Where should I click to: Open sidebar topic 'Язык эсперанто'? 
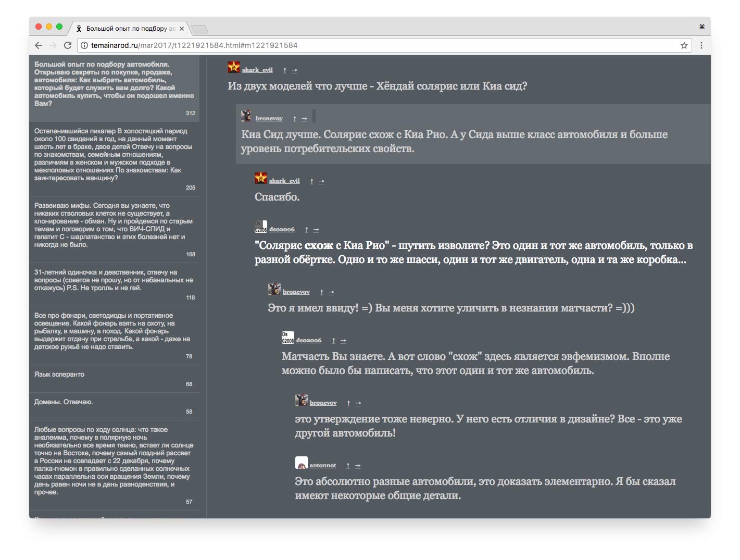click(x=59, y=374)
